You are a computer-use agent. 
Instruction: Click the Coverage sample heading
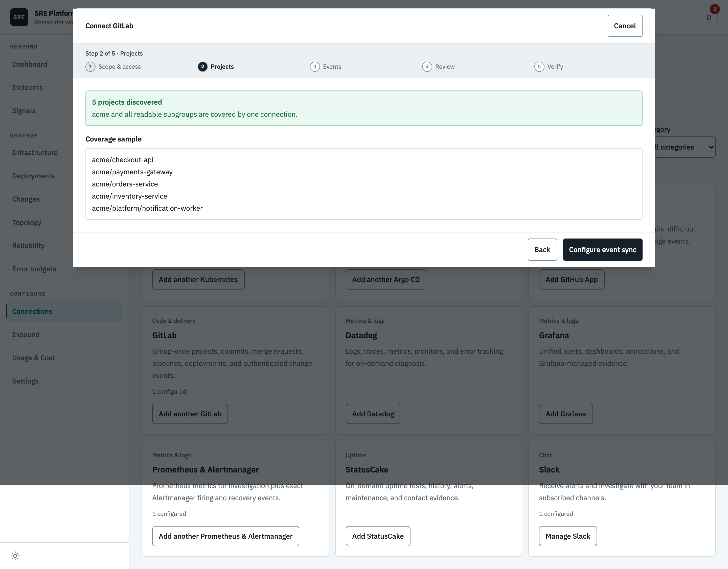click(x=113, y=139)
